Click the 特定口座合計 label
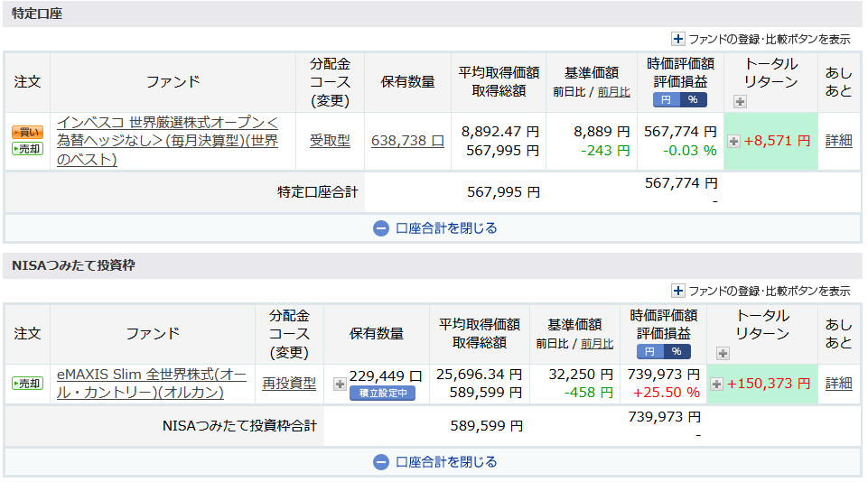The width and height of the screenshot is (868, 482). 318,192
